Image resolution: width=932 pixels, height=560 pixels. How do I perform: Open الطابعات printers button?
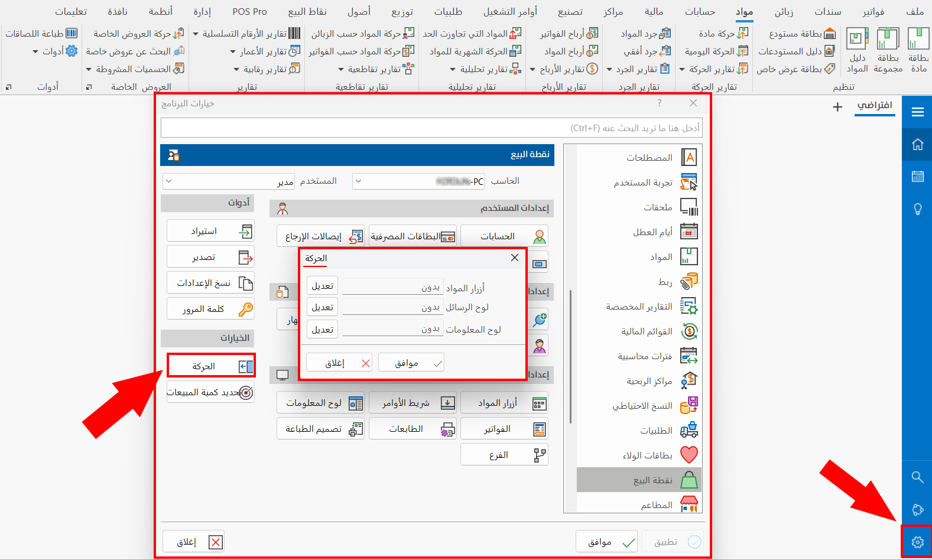click(413, 429)
